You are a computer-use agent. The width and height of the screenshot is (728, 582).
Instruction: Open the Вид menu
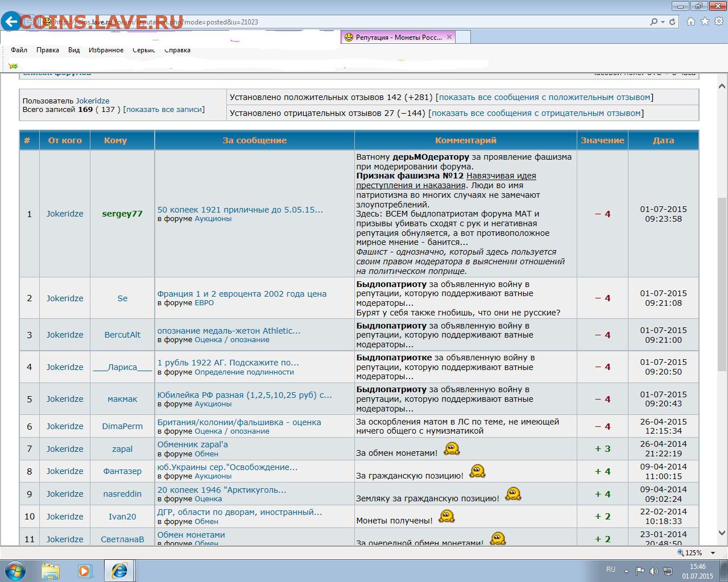tap(74, 50)
